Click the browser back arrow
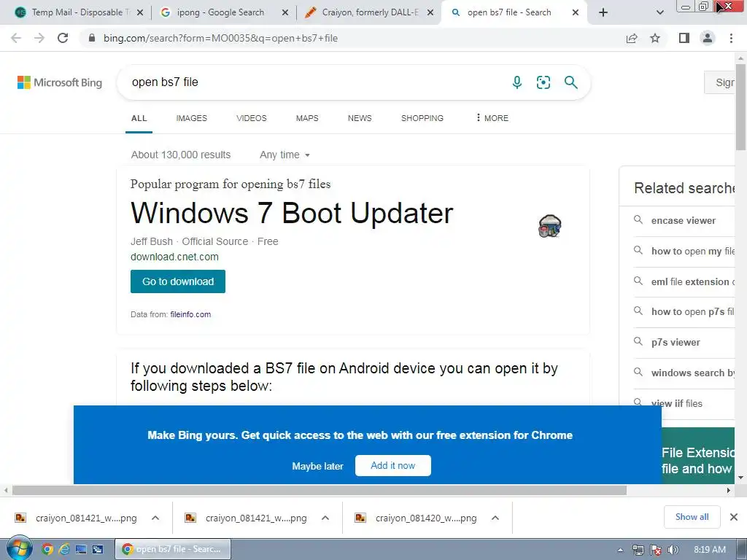The width and height of the screenshot is (747, 560). click(x=16, y=38)
